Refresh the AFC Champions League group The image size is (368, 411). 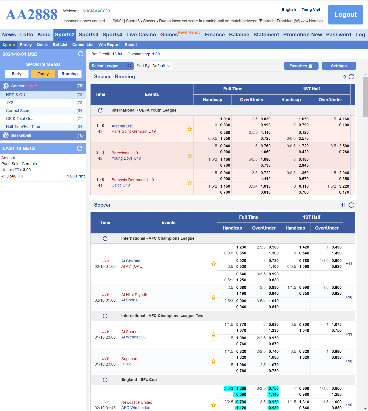click(x=105, y=238)
